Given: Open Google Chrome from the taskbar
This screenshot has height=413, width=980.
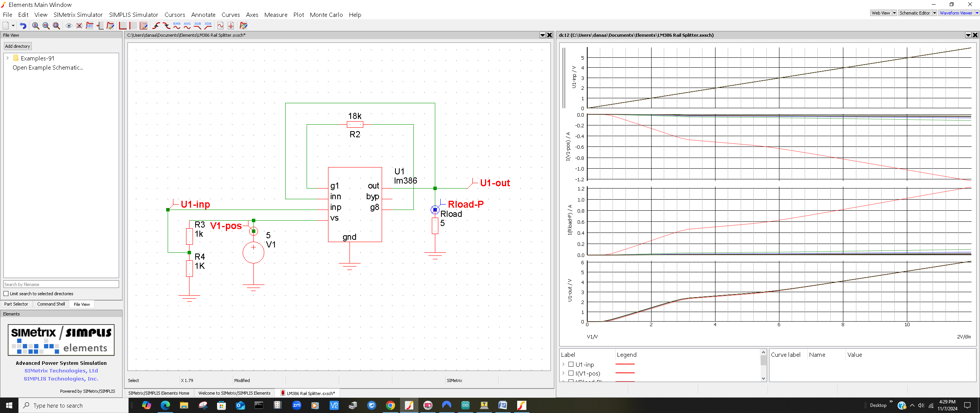Looking at the screenshot, I should point(390,405).
